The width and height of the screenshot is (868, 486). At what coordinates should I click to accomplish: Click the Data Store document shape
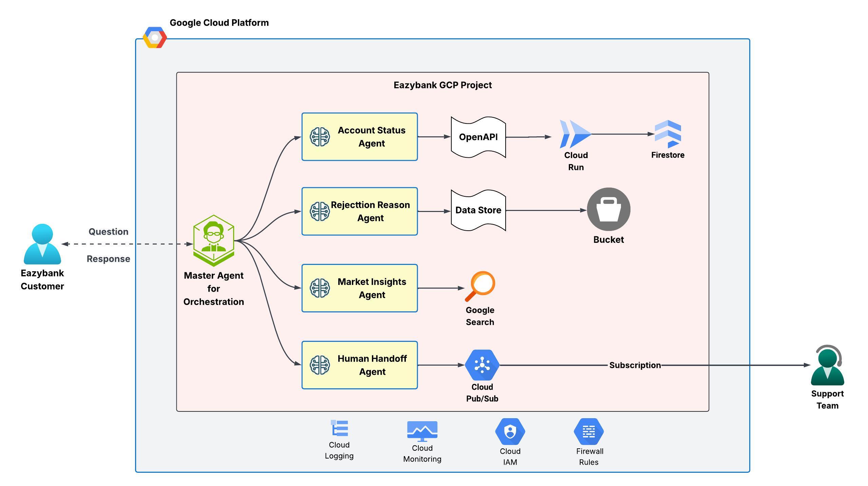[478, 210]
